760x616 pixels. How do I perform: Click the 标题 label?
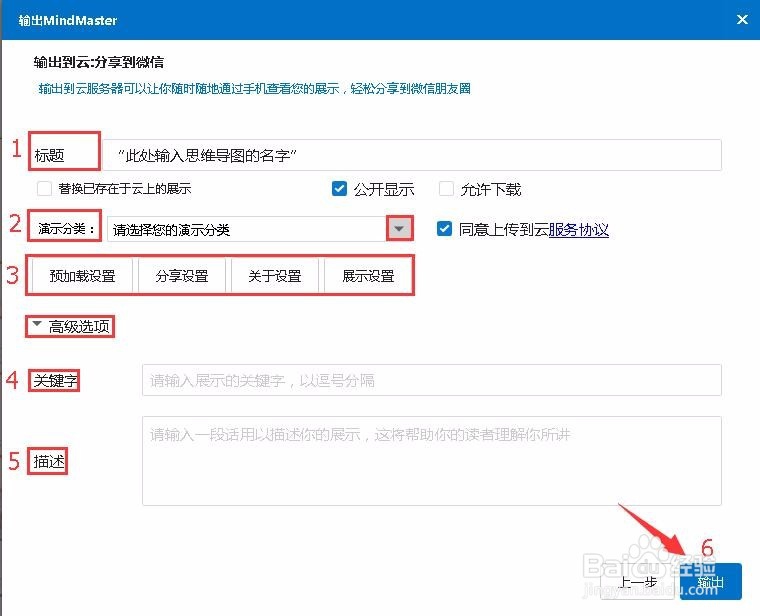click(x=49, y=156)
